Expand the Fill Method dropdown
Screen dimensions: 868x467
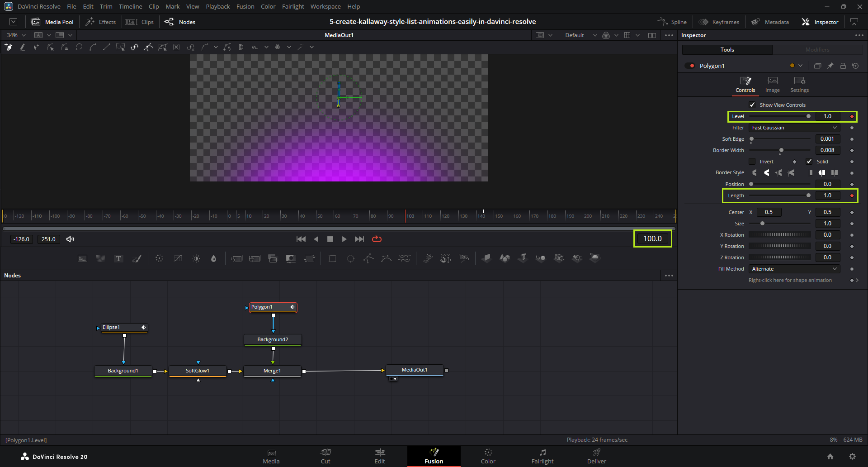pyautogui.click(x=794, y=269)
